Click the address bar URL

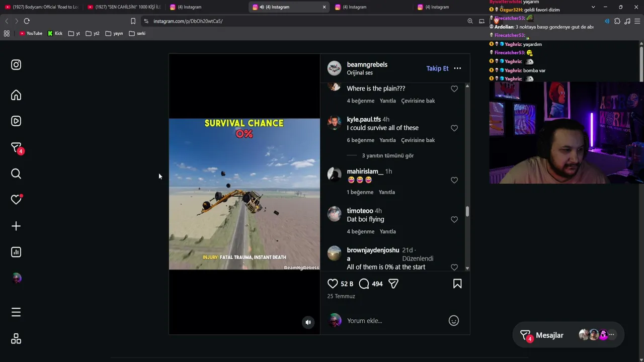188,21
